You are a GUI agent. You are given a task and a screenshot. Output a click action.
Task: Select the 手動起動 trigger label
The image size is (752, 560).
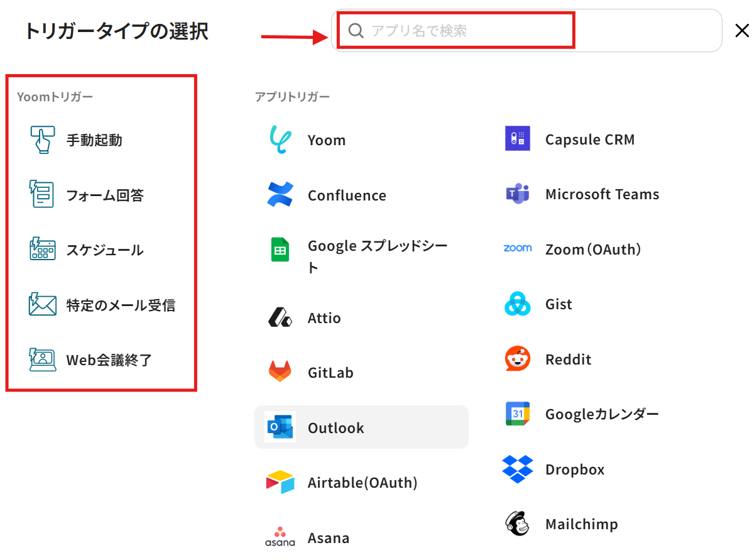click(x=94, y=140)
